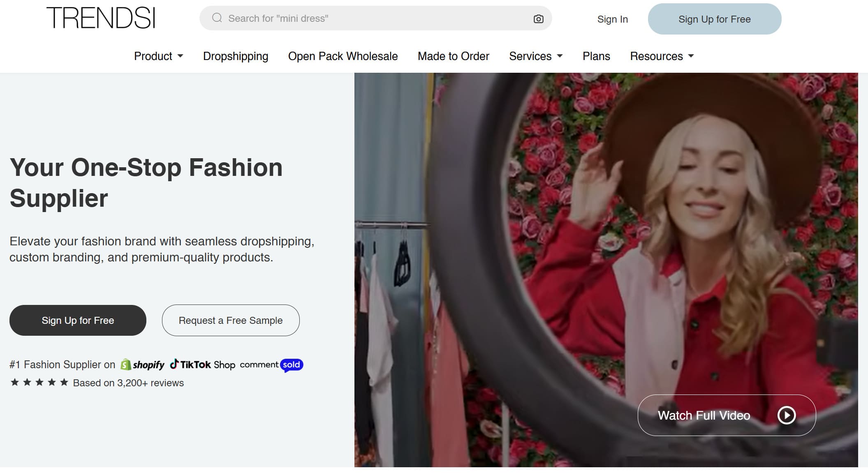Open image search via camera icon
This screenshot has height=473, width=868.
[x=538, y=18]
